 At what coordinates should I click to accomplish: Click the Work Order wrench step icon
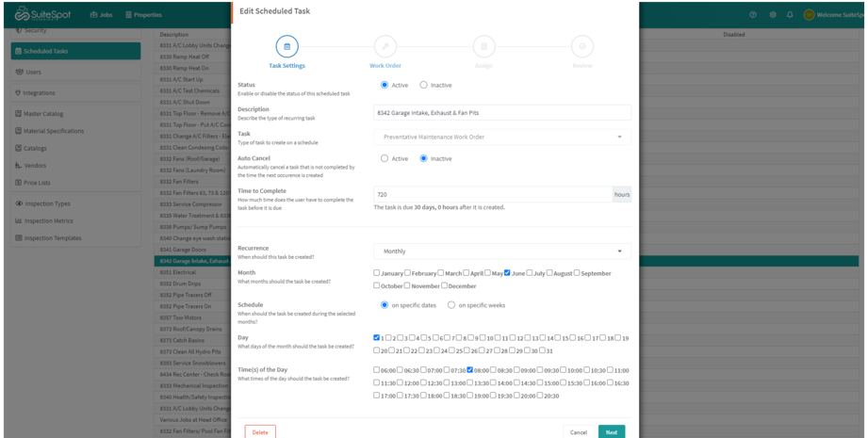[385, 46]
